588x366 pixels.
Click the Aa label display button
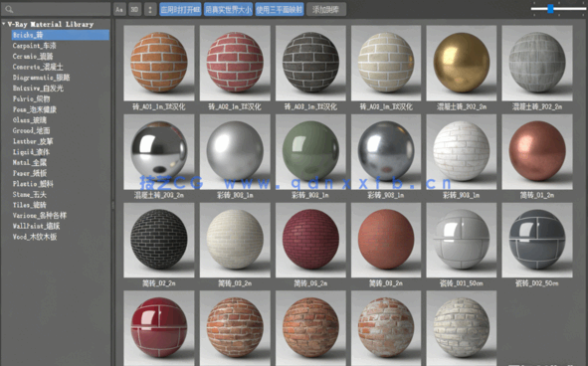119,9
